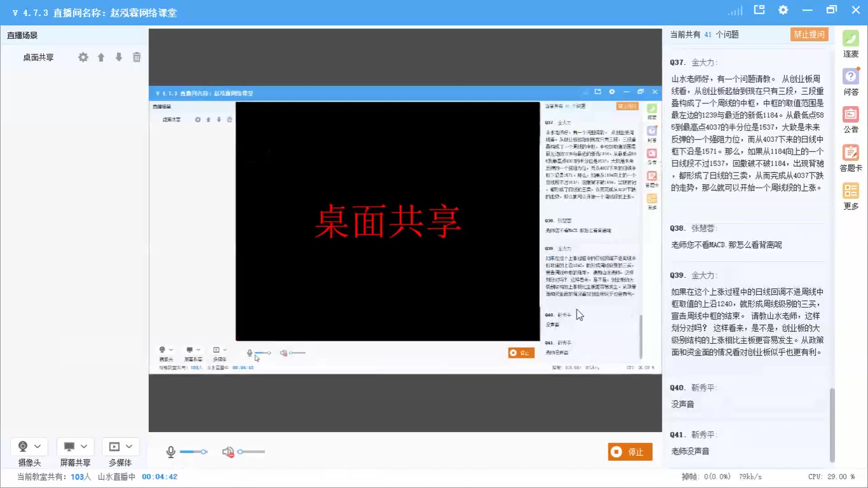Select question Q40 没声音
Viewport: 868px width, 488px height.
click(x=748, y=396)
